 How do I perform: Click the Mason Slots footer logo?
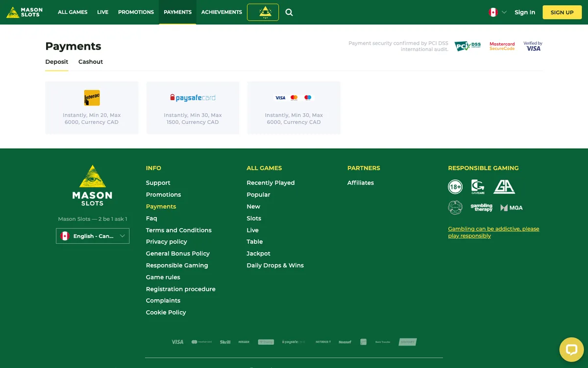(92, 185)
